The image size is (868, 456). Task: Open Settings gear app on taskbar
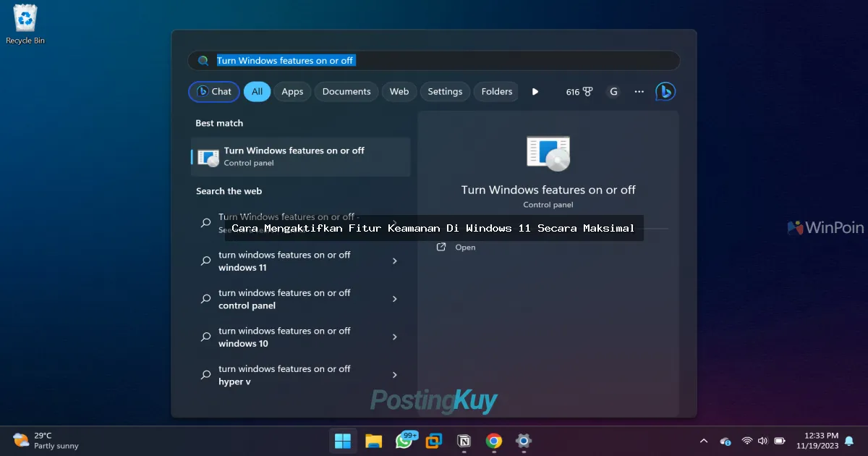click(x=524, y=441)
